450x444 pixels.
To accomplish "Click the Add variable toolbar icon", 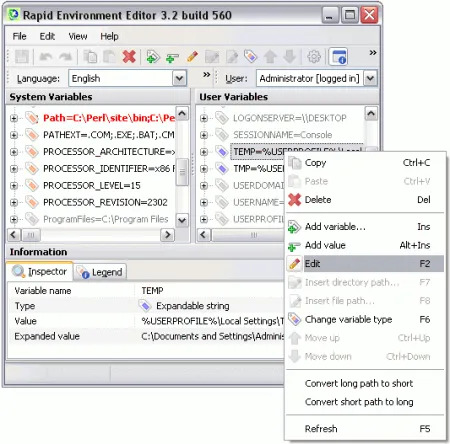I will [x=153, y=56].
